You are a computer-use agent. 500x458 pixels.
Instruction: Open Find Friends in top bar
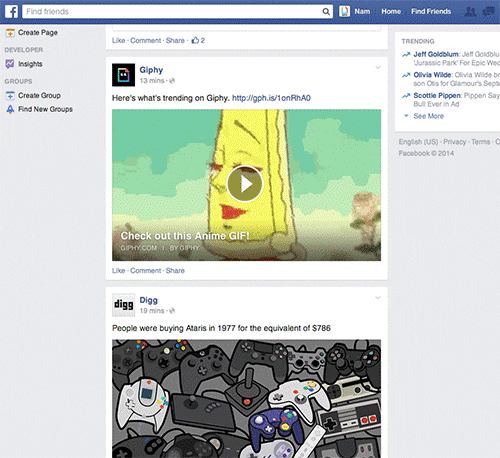click(x=431, y=11)
